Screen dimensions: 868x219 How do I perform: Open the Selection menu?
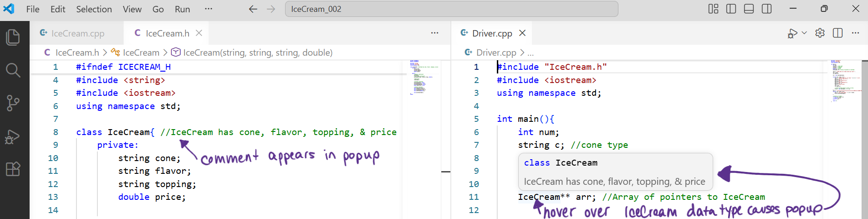(x=94, y=9)
